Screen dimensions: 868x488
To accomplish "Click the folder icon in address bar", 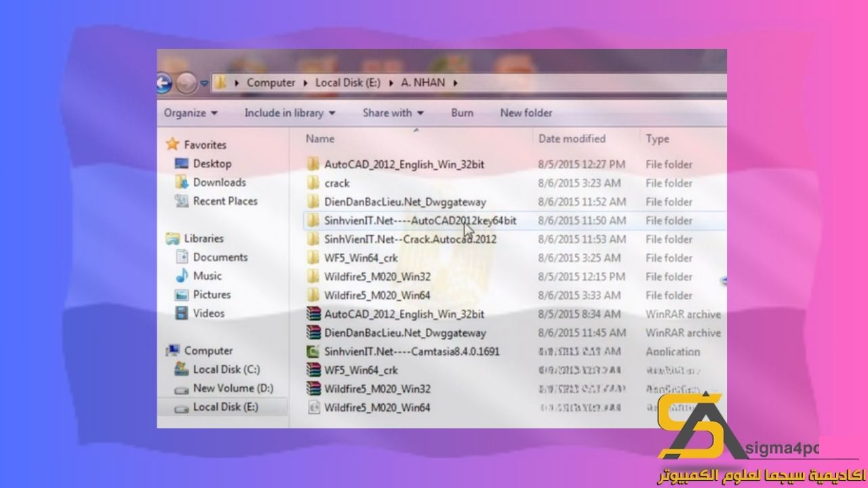I will (x=220, y=83).
